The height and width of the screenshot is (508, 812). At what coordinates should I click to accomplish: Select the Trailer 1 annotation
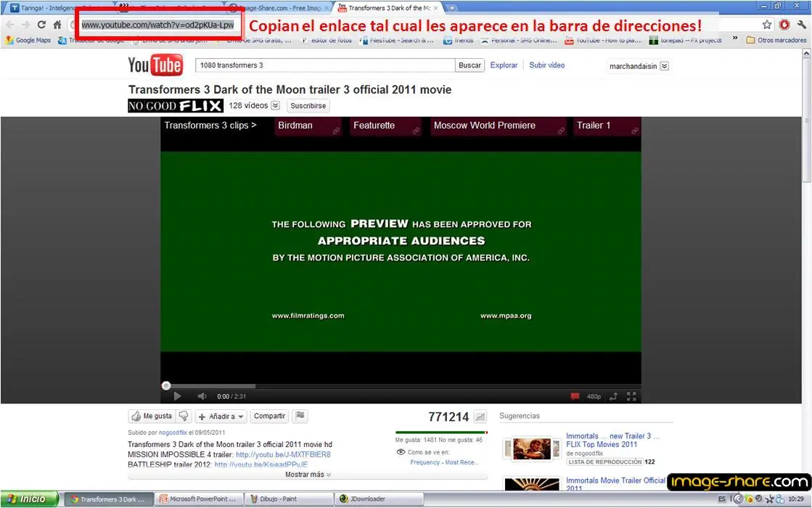pos(607,126)
